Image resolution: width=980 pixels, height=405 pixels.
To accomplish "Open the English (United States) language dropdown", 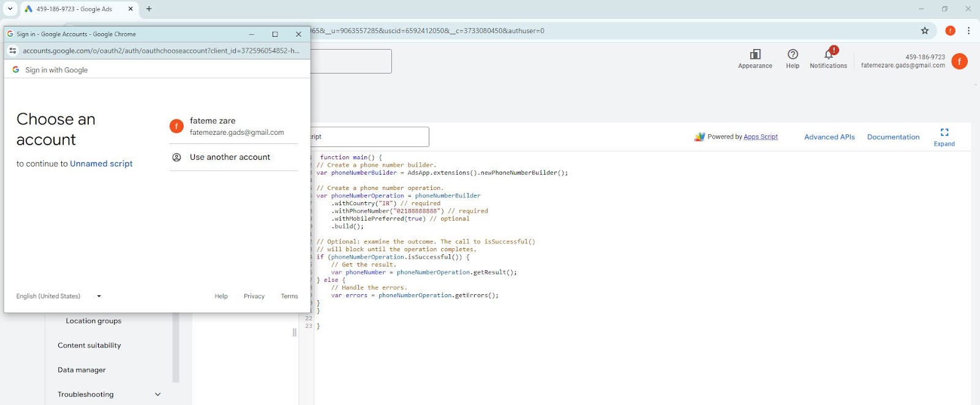I will [59, 297].
